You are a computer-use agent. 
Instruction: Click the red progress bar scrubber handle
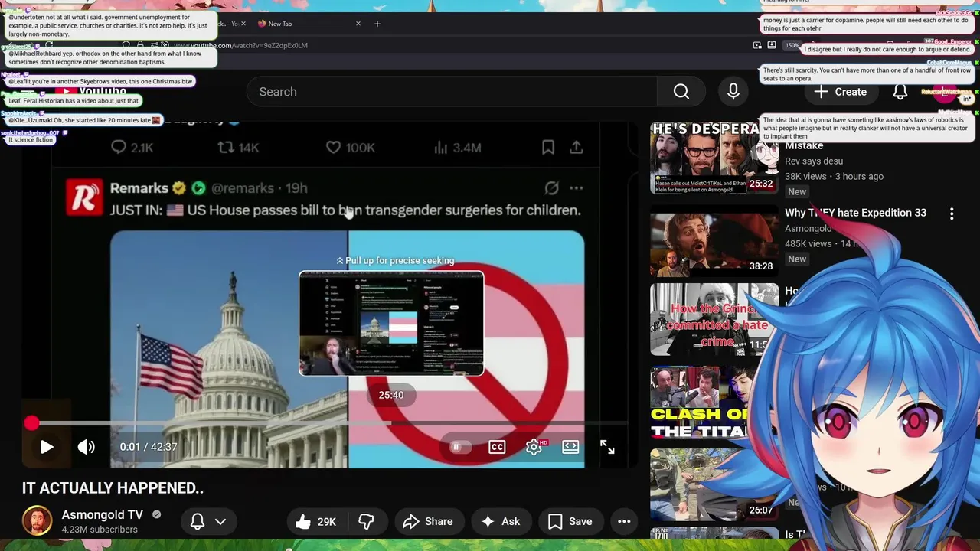click(31, 423)
